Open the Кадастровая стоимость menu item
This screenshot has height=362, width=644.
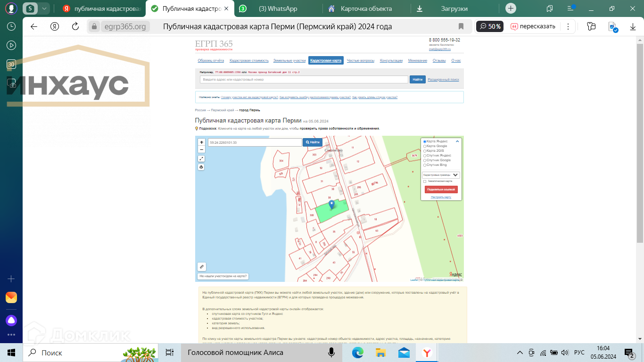click(x=249, y=61)
